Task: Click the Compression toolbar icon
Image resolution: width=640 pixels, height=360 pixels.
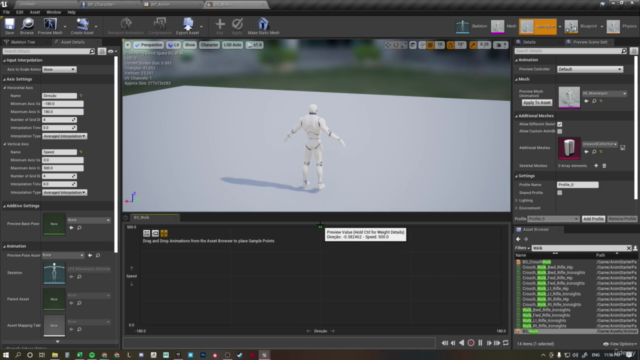Action: pos(160,24)
